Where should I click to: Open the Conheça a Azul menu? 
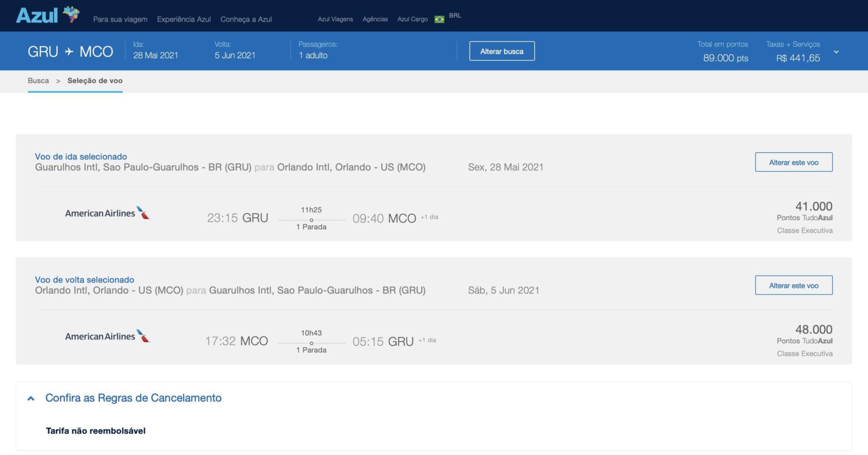point(246,19)
